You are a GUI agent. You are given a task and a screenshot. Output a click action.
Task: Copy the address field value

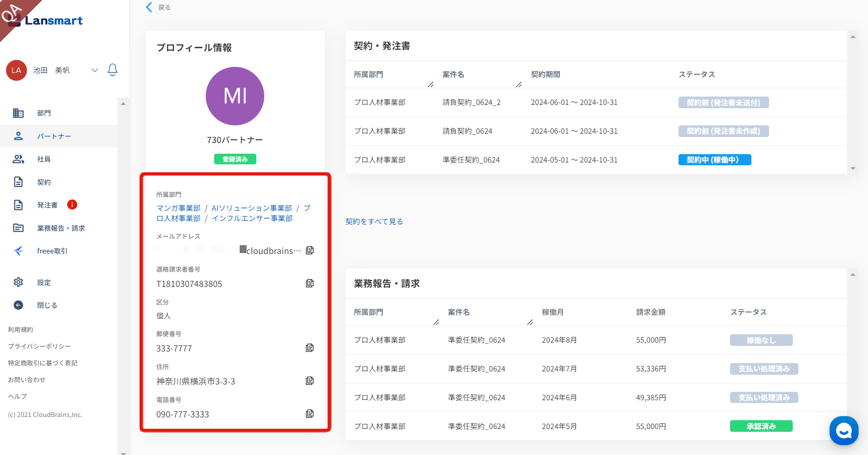(x=310, y=381)
